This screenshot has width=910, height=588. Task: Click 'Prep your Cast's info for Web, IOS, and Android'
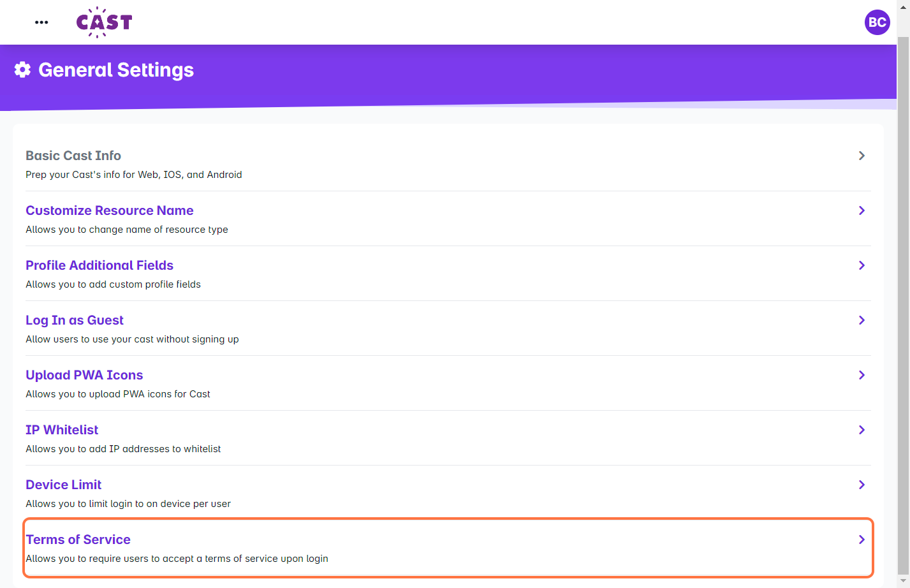[x=134, y=175]
